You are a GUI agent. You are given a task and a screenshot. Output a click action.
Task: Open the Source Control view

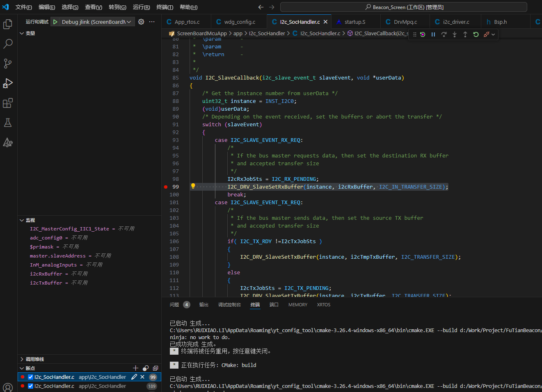pos(8,64)
